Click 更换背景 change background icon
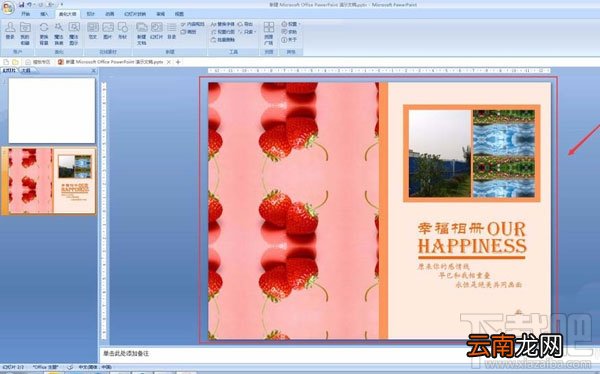Image resolution: width=600 pixels, height=374 pixels. coord(44,33)
